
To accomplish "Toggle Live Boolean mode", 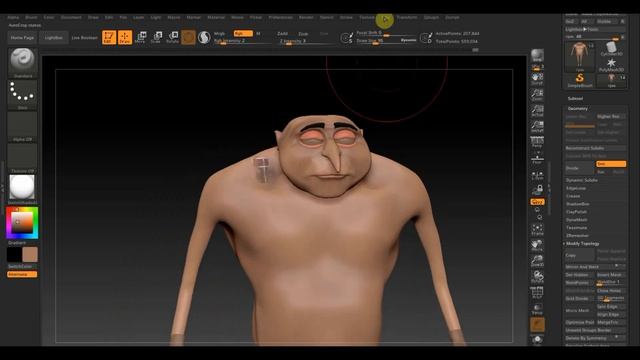I will (x=84, y=38).
